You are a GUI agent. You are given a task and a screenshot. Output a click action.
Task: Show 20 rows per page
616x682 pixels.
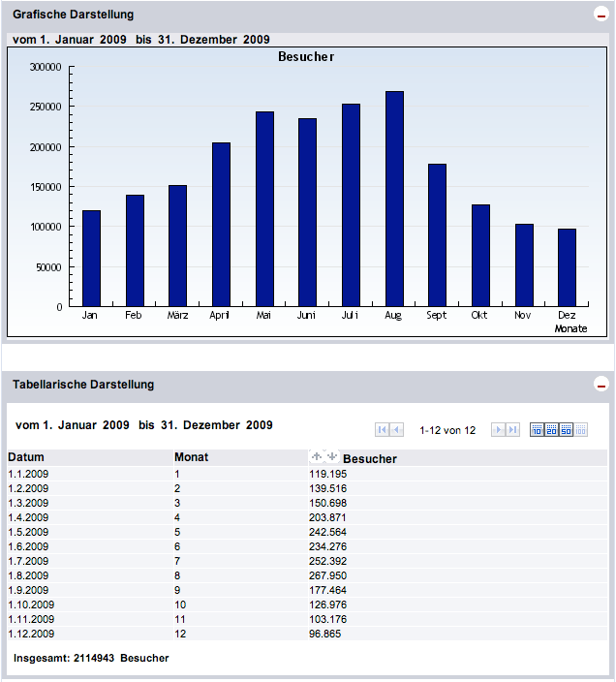point(552,430)
